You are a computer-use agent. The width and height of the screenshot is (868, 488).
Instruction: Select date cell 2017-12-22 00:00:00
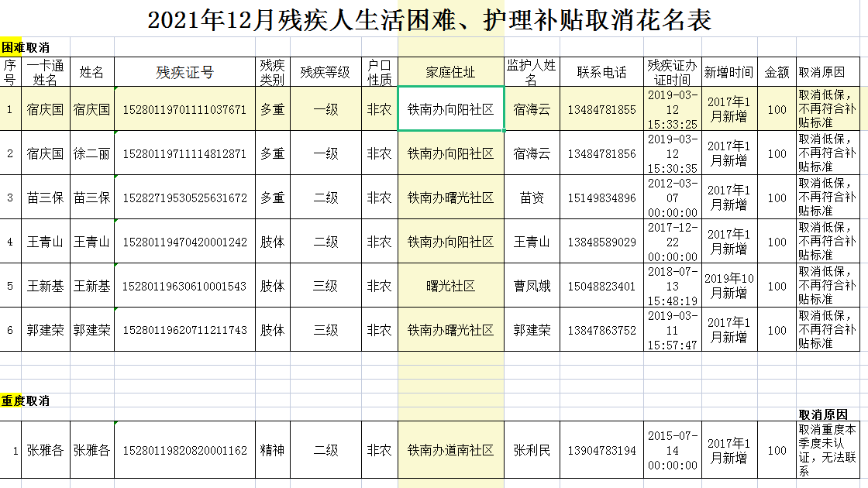point(673,242)
